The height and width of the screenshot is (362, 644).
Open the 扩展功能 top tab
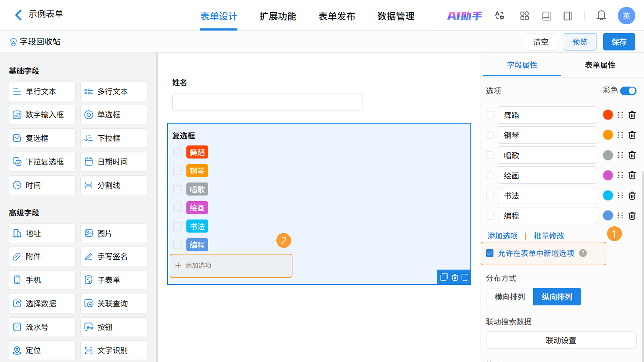[278, 16]
